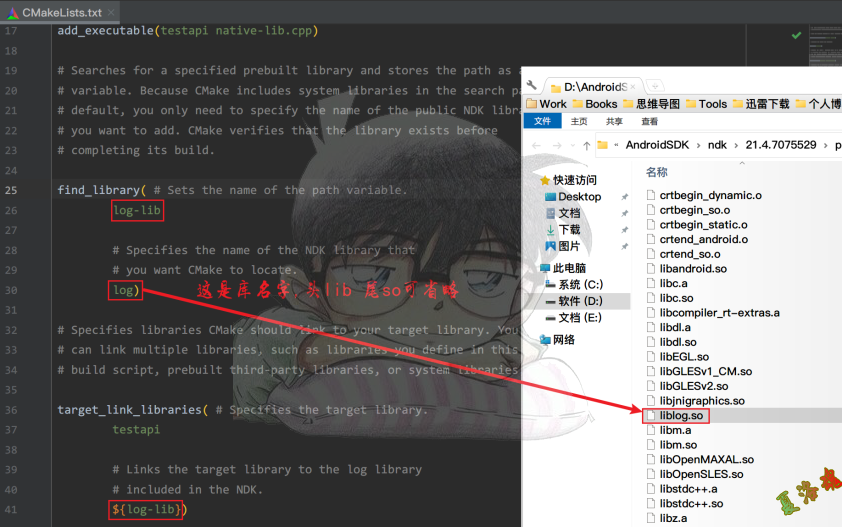Click ndk in the address breadcrumb
Screen dimensions: 842x527
click(x=717, y=145)
